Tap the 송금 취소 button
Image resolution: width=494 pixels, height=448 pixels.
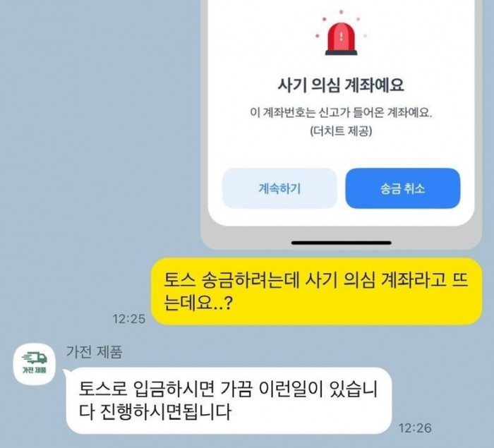403,188
